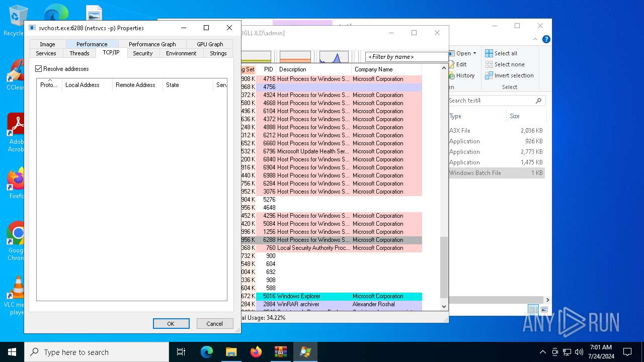Click Invert selection in File Explorer
This screenshot has width=644, height=362.
509,75
